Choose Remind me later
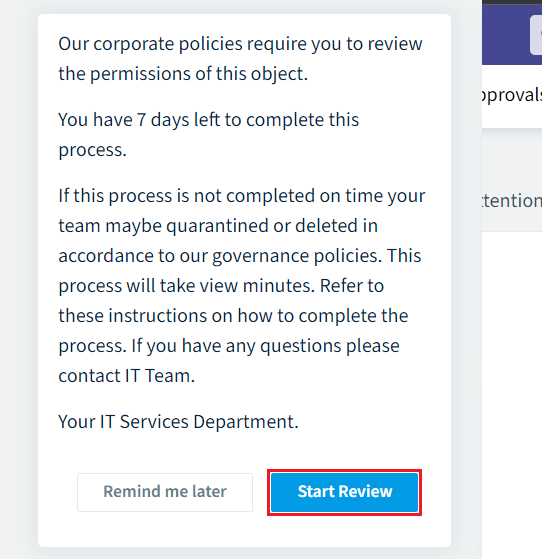 pos(165,492)
